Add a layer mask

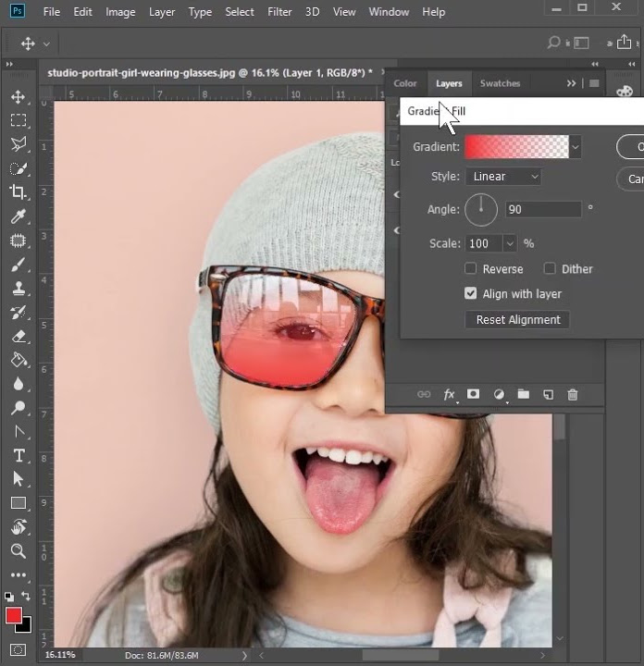pyautogui.click(x=473, y=394)
